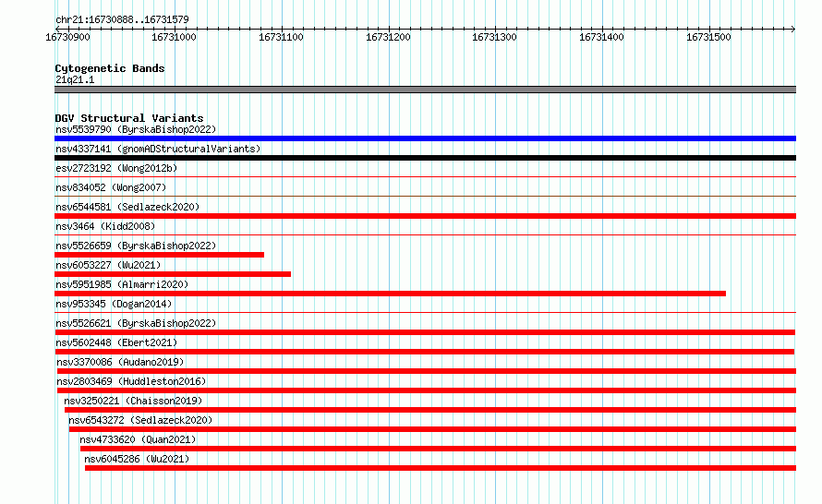Click the second nsv6543272 (Sedlazeck2020) label
822x504 pixels.
[x=140, y=420]
